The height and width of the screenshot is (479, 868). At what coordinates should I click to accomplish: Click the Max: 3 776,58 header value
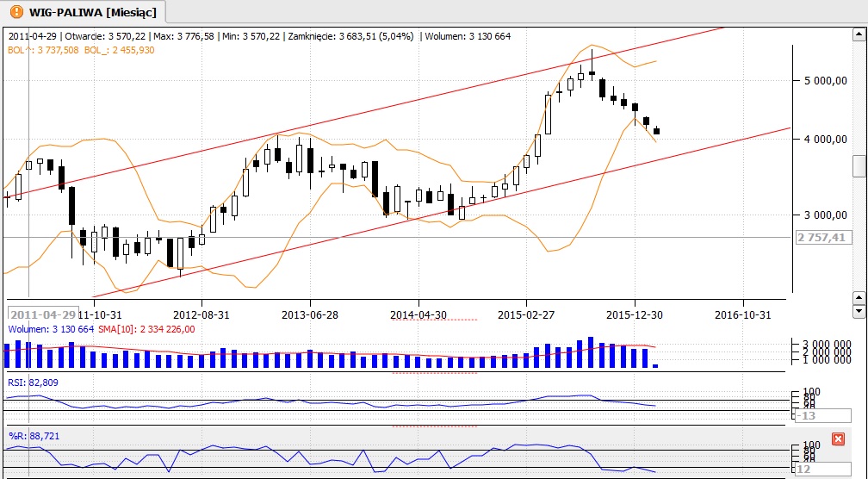point(182,36)
